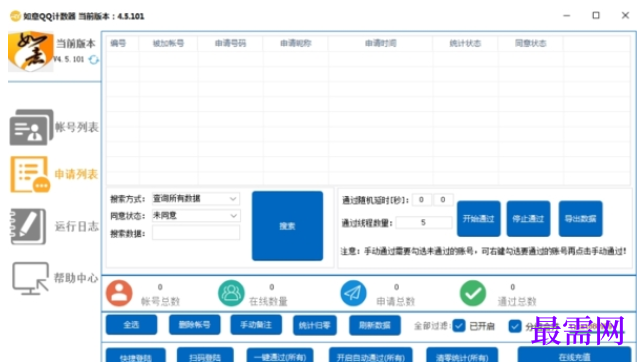Toggle the 已开启 filter checkbox
Viewport: 643px width, 362px height.
[458, 326]
